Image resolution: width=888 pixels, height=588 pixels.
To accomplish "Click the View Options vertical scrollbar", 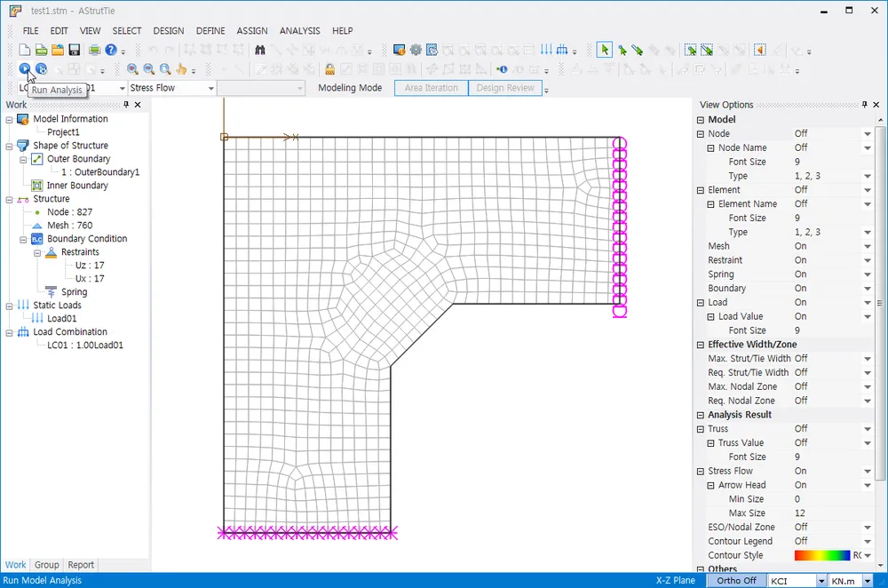I will [880, 303].
